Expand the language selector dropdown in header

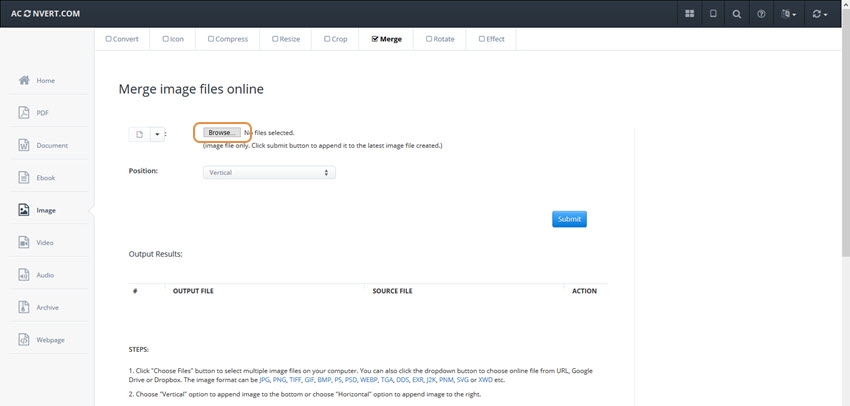coord(788,14)
